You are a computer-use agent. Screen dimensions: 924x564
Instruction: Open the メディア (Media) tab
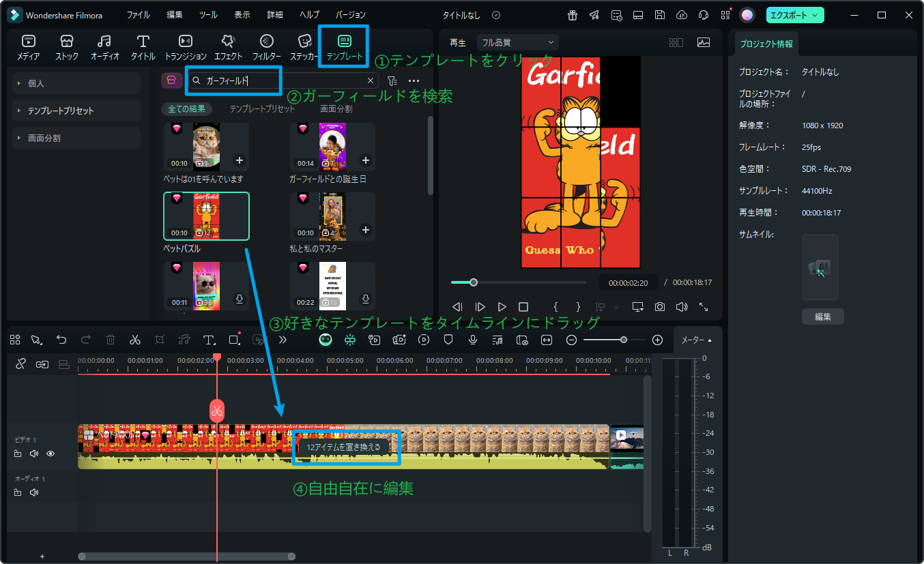(x=28, y=48)
